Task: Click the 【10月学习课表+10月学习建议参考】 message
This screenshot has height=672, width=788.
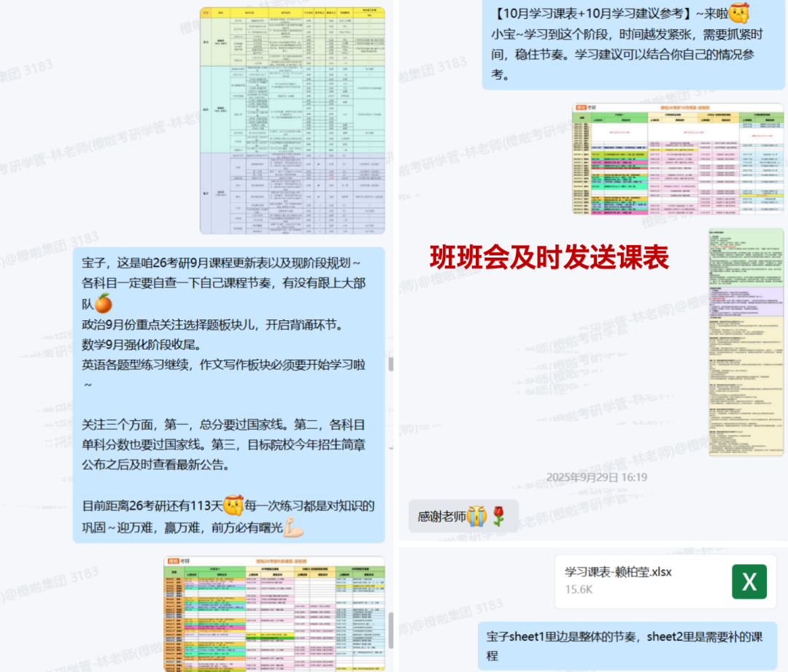Action: [633, 45]
